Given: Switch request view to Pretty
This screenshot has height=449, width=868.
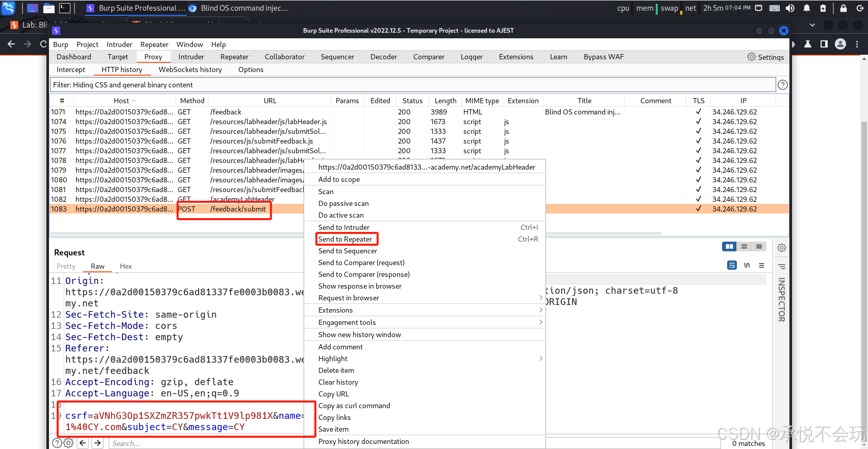Looking at the screenshot, I should tap(66, 266).
